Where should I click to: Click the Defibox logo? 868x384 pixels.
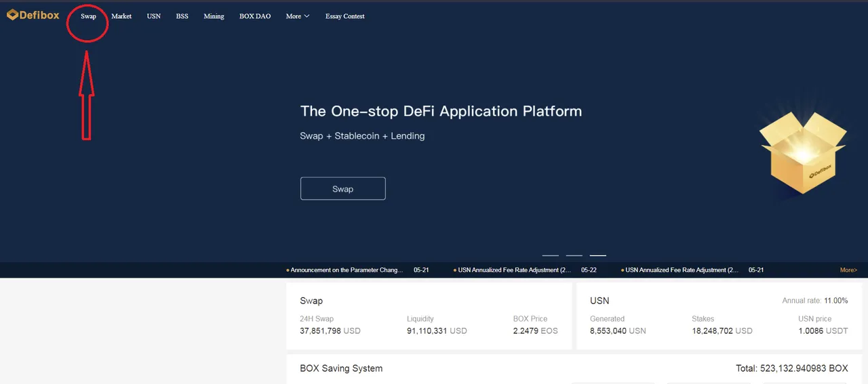click(x=33, y=15)
